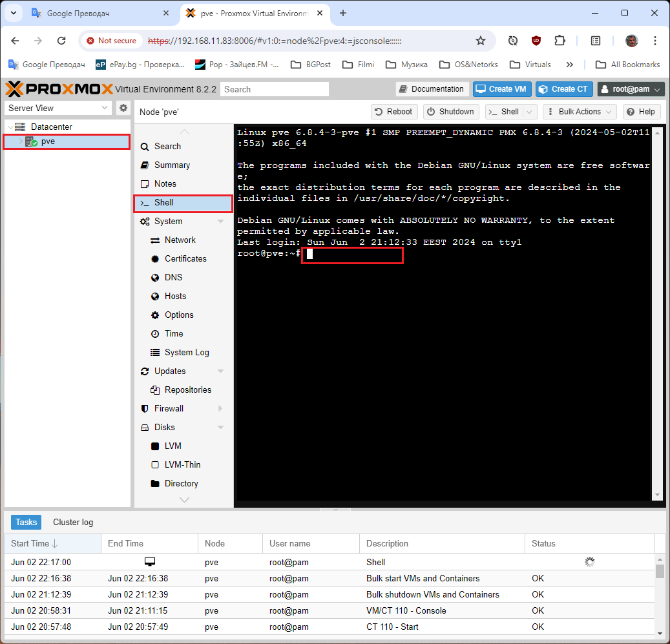Viewport: 670px width, 644px height.
Task: Click the Not secure site info badge
Action: pyautogui.click(x=112, y=41)
